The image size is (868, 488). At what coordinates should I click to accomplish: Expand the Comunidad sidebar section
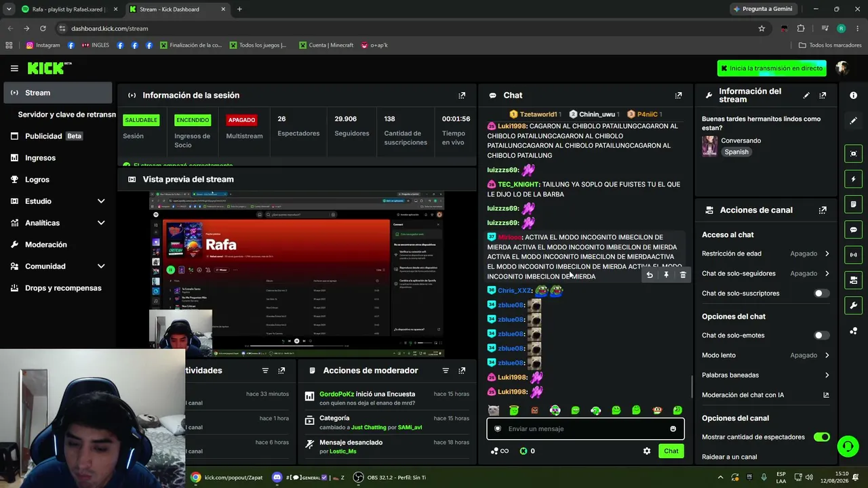point(101,266)
